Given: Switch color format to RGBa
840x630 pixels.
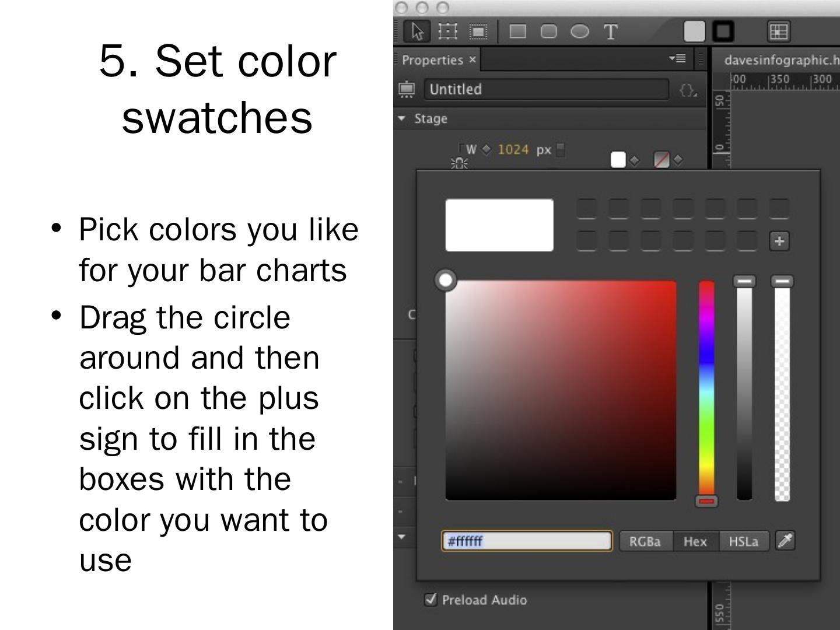Looking at the screenshot, I should pyautogui.click(x=645, y=541).
